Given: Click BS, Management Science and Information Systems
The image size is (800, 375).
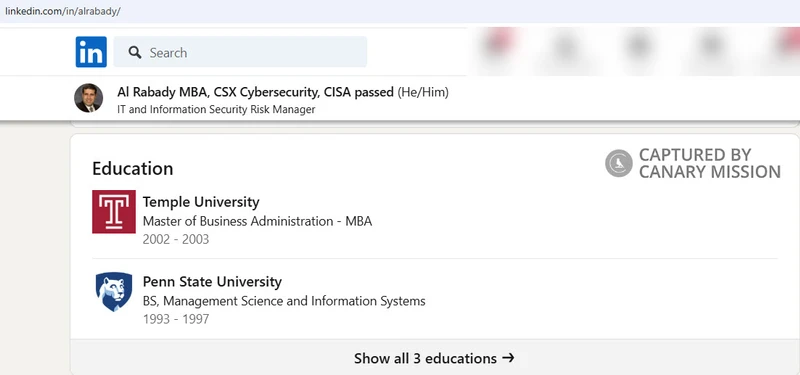Looking at the screenshot, I should pos(284,301).
